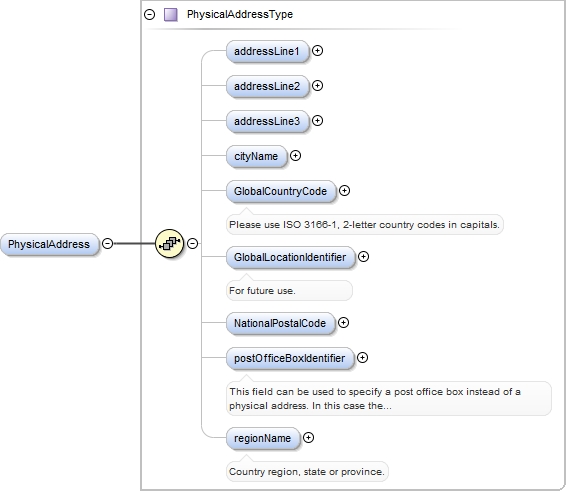Screen dimensions: 567x492
Task: Expand the GlobalLocationIdentifier element
Action: pyautogui.click(x=363, y=257)
